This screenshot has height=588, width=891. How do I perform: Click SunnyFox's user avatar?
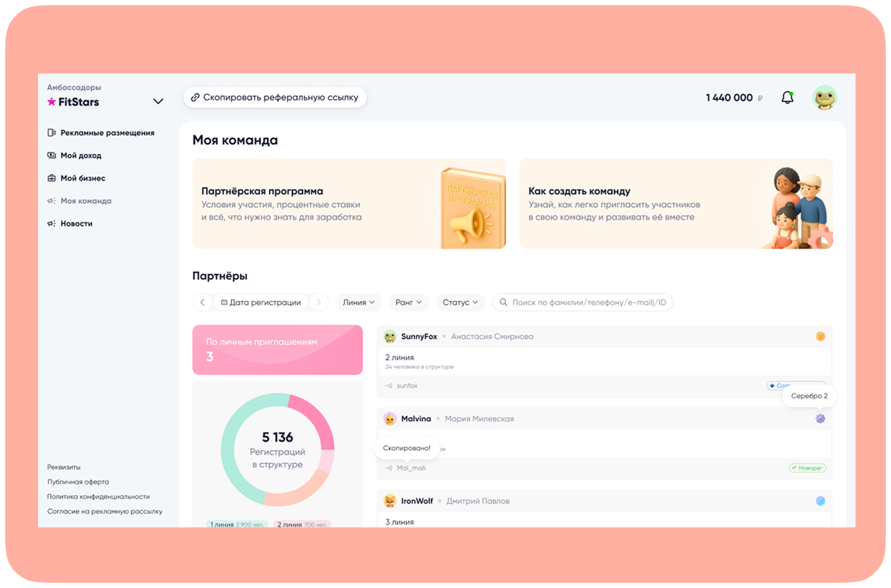pyautogui.click(x=390, y=337)
